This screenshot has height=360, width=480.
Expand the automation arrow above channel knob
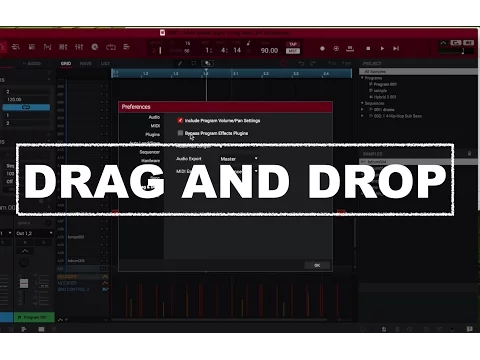(x=25, y=251)
